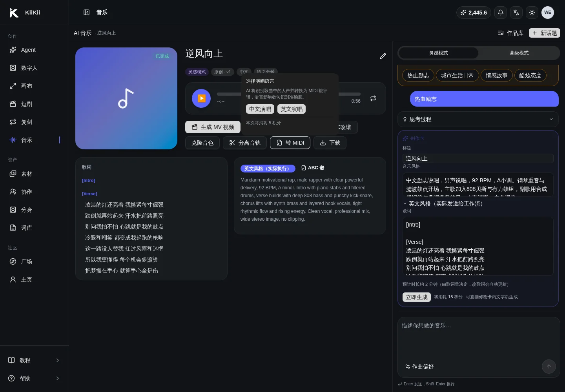Select 酷炫态度 style chip
The height and width of the screenshot is (392, 565).
coord(530,75)
